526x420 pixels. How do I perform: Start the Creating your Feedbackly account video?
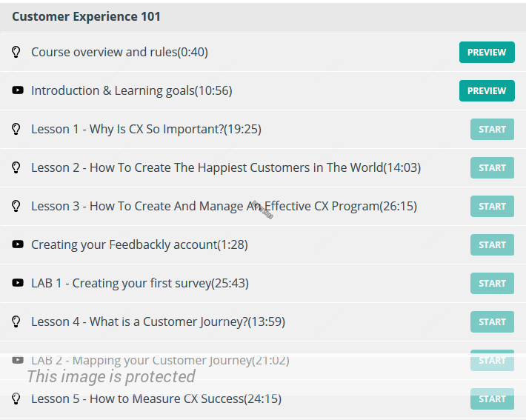click(492, 245)
